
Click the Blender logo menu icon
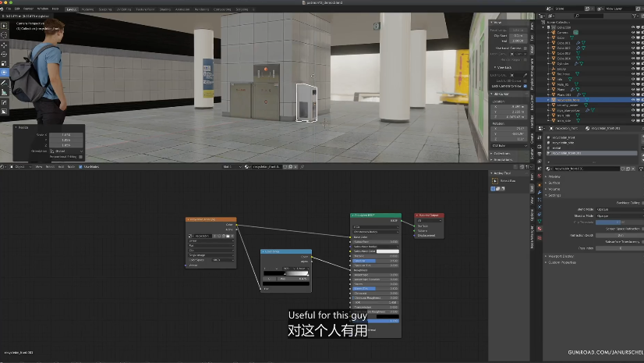pos(2,9)
